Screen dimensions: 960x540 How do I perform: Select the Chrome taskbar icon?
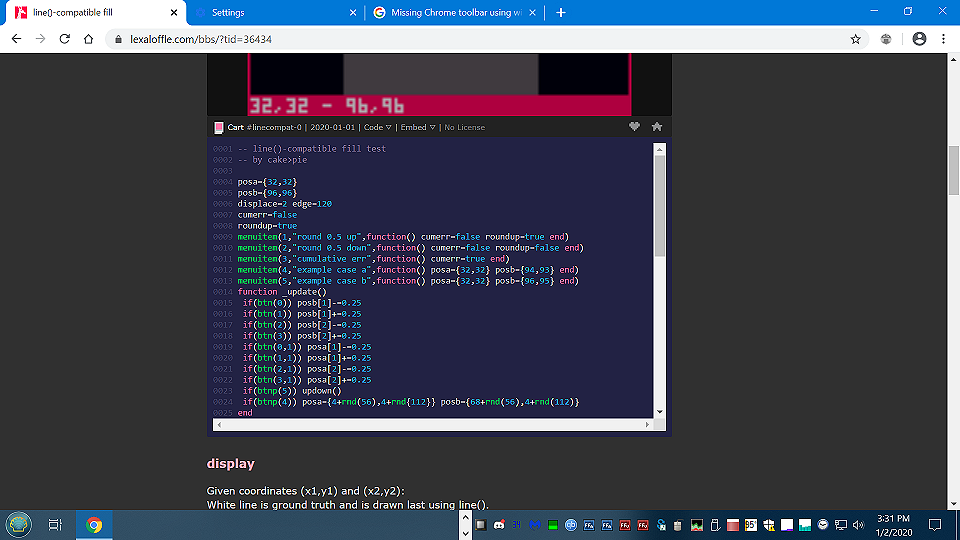click(x=94, y=525)
